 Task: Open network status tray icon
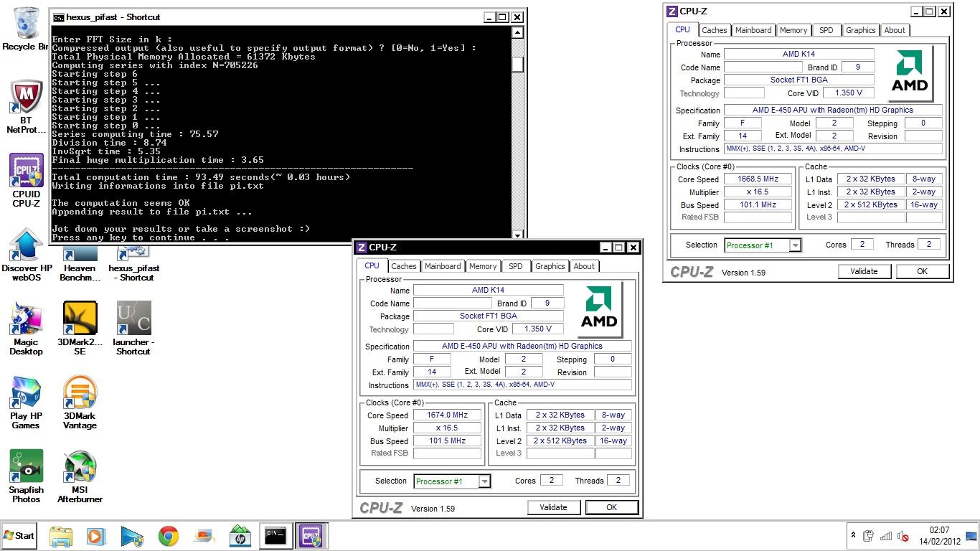click(886, 536)
